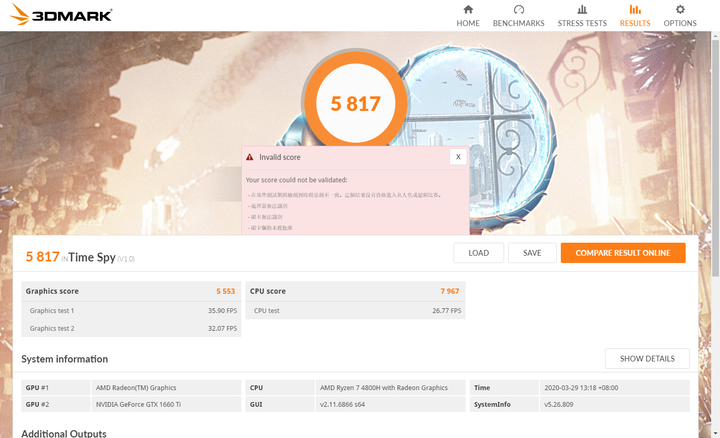Select the RESULTS menu label
The image size is (720, 438).
coord(635,23)
